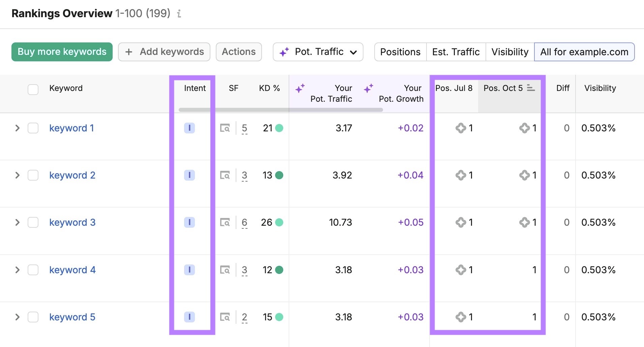Image resolution: width=644 pixels, height=347 pixels.
Task: Check the box for keyword 2
Action: pyautogui.click(x=33, y=175)
